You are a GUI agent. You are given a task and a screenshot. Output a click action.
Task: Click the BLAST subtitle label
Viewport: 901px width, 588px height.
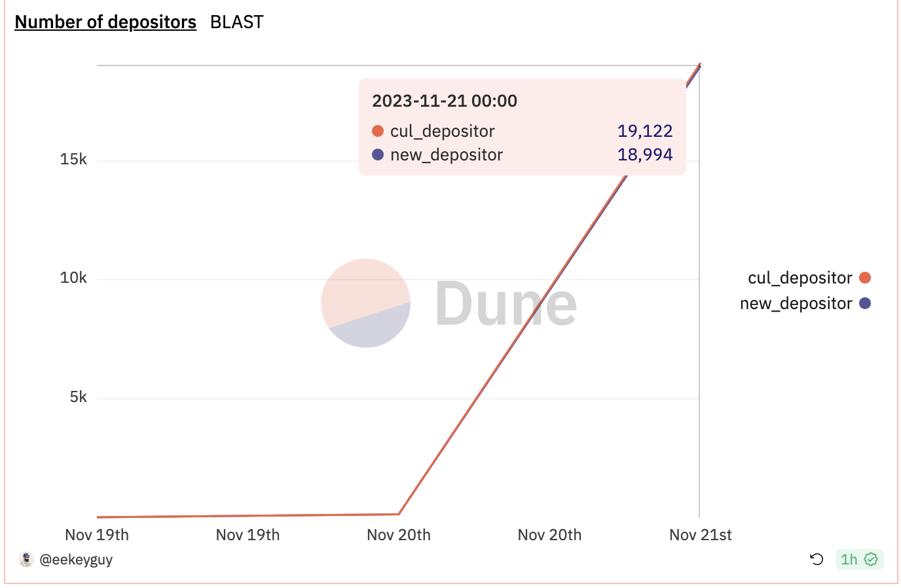point(237,22)
